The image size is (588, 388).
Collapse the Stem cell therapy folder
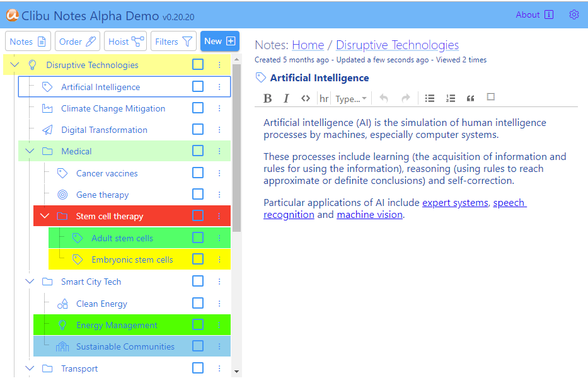pos(45,216)
